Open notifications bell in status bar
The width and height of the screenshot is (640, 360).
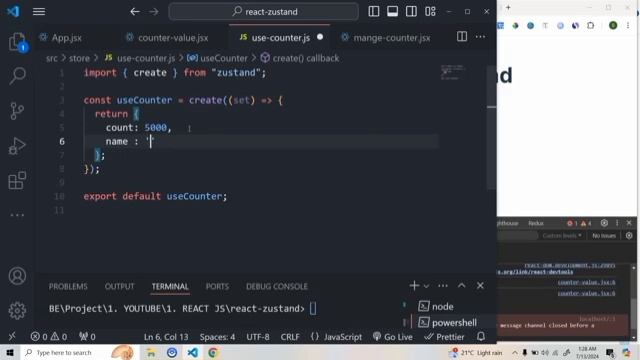481,337
